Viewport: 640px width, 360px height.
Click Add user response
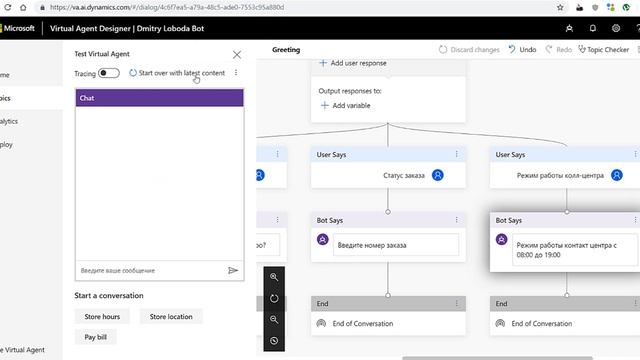[353, 63]
